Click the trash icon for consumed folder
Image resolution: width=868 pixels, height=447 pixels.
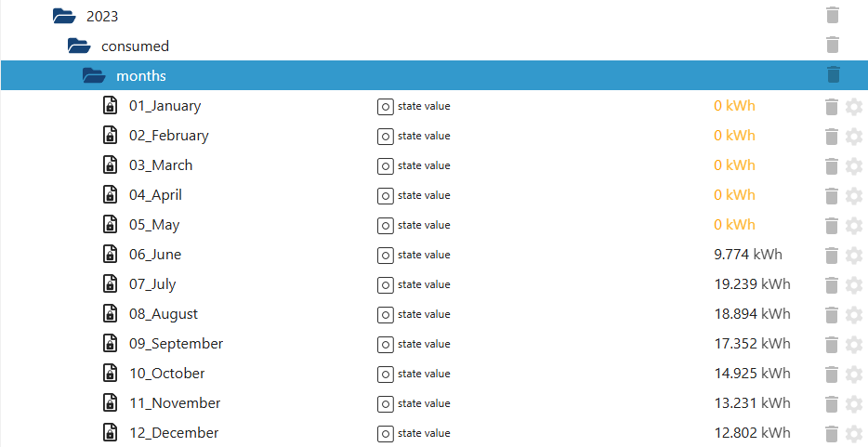click(x=833, y=46)
